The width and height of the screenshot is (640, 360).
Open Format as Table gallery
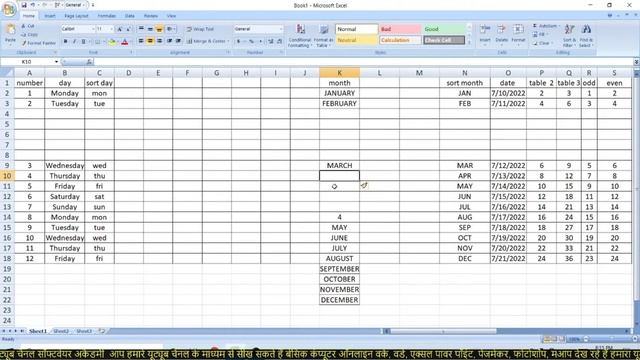[x=324, y=36]
